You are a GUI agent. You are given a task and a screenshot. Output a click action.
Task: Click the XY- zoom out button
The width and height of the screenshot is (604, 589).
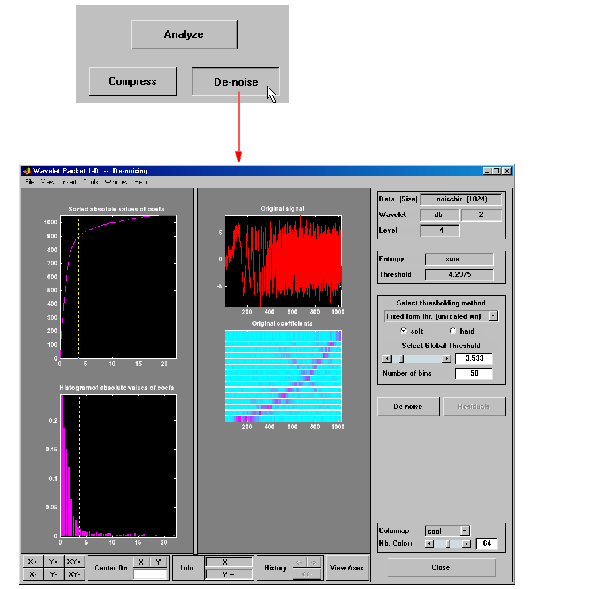pos(73,575)
